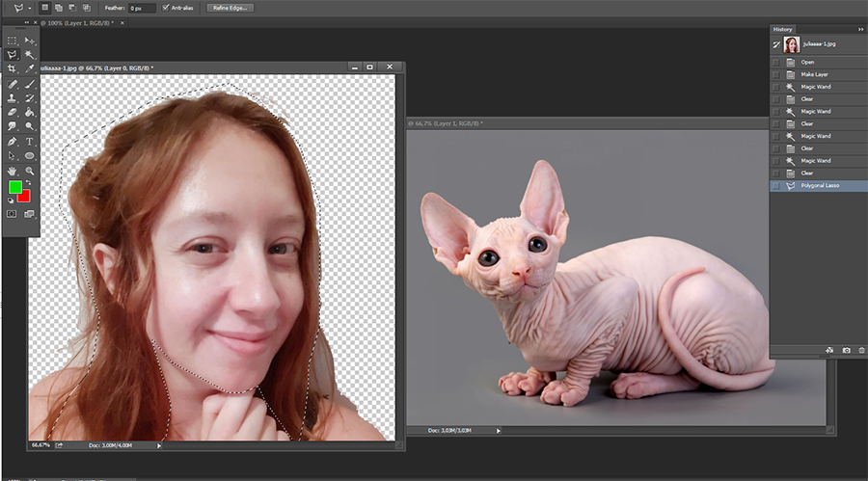The width and height of the screenshot is (868, 481).
Task: Click the Move tool
Action: [30, 40]
